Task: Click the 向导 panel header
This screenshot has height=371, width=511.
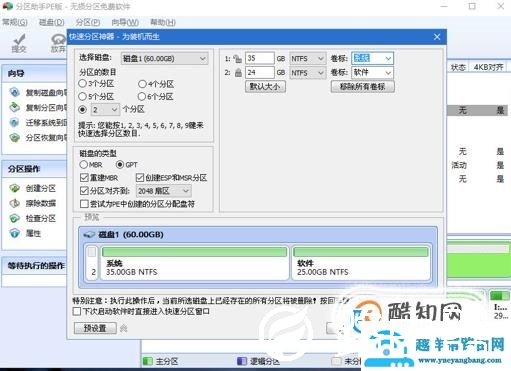Action: pyautogui.click(x=35, y=73)
